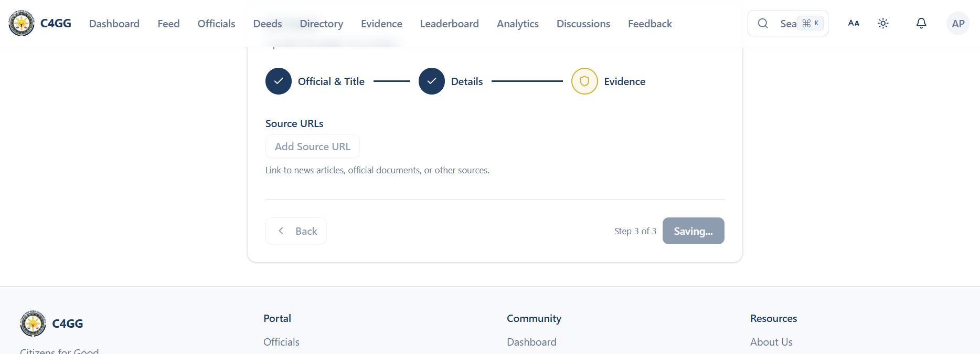Open the AP user avatar menu

tap(957, 24)
